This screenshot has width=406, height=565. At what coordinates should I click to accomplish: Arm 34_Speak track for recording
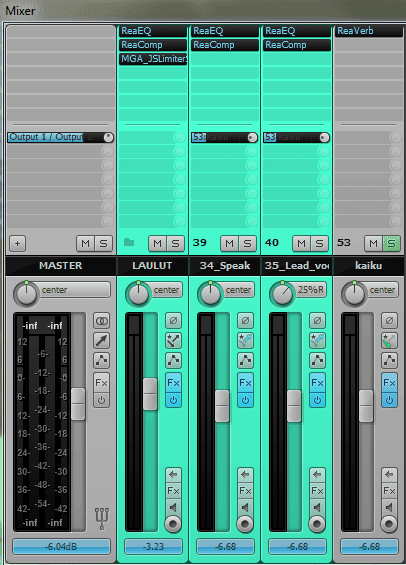[x=245, y=524]
